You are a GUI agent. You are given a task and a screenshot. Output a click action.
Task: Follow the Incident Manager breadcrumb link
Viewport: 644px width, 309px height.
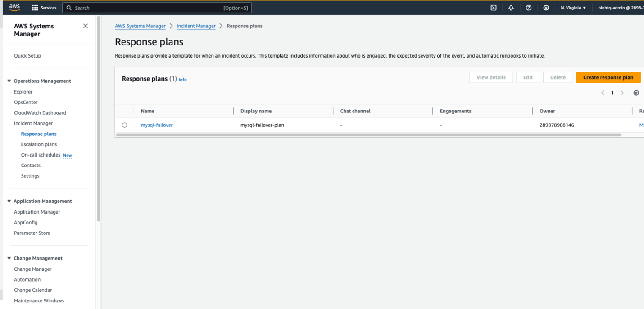click(x=196, y=26)
